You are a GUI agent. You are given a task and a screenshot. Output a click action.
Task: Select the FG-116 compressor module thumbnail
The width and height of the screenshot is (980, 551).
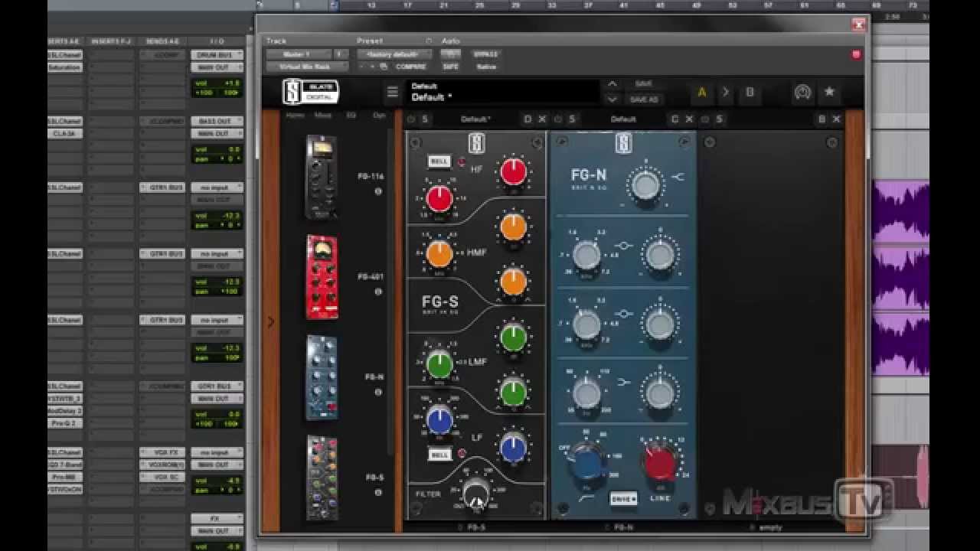tap(321, 177)
